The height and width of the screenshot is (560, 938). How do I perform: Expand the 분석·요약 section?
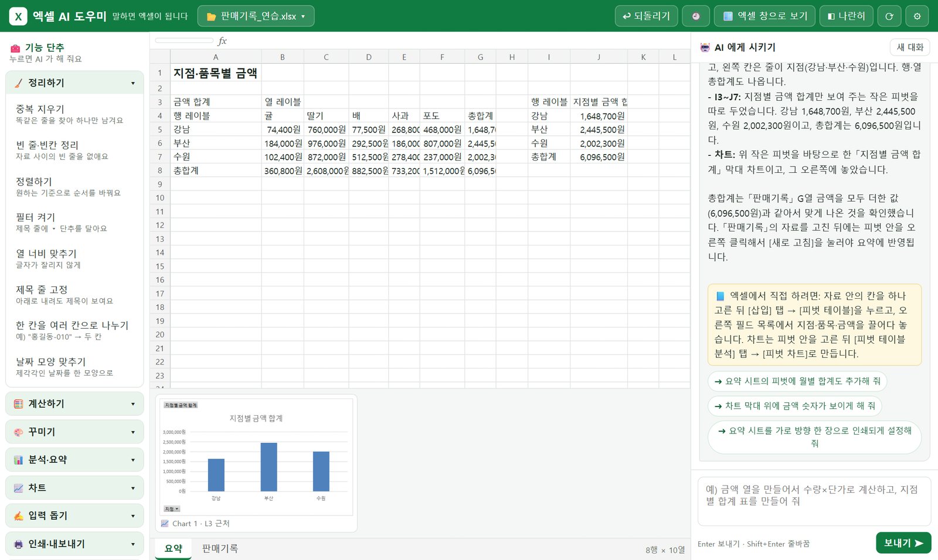[74, 460]
